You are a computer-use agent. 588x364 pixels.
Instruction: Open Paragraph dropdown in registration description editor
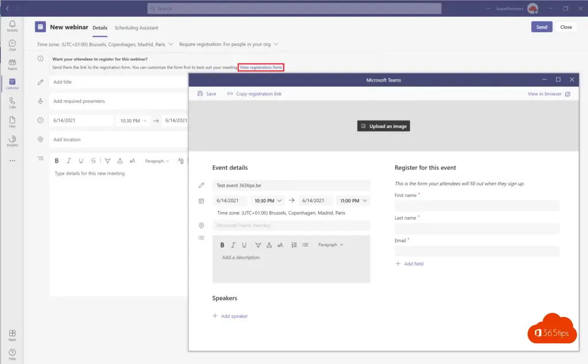click(330, 245)
